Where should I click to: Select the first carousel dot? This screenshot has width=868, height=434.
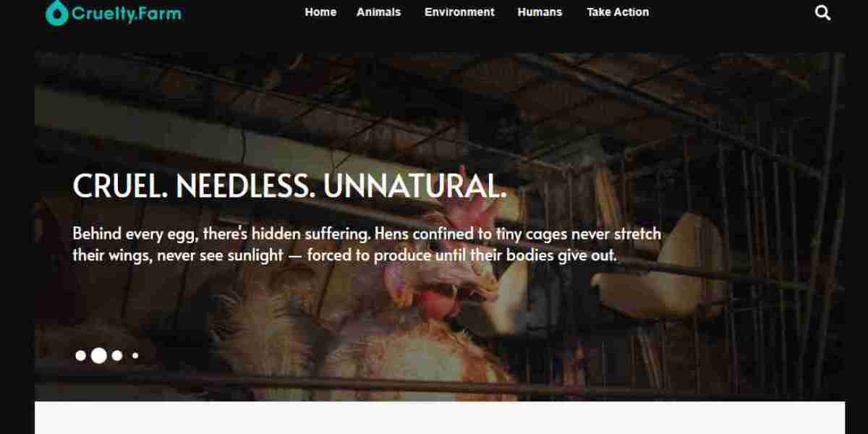(80, 355)
